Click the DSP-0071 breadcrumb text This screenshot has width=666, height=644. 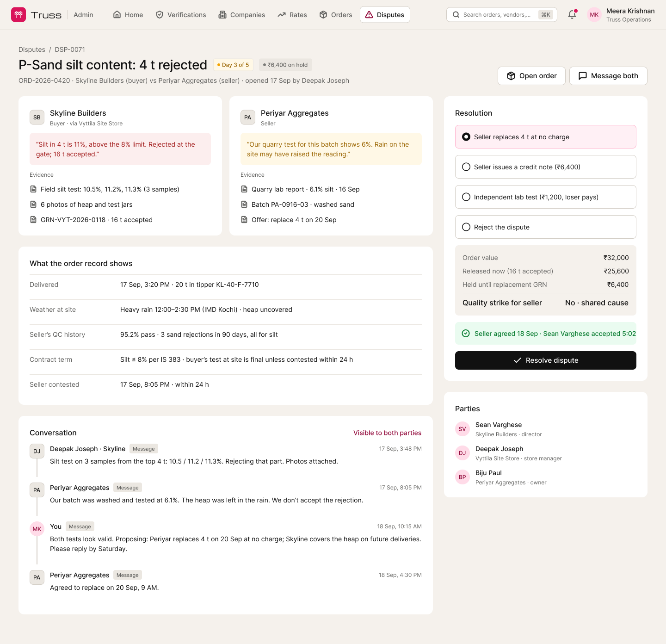tap(70, 50)
